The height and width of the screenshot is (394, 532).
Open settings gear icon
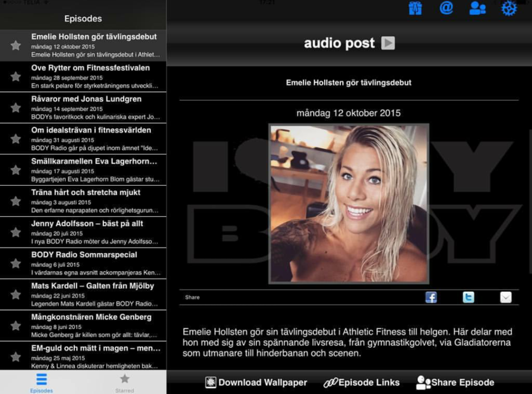pos(509,9)
